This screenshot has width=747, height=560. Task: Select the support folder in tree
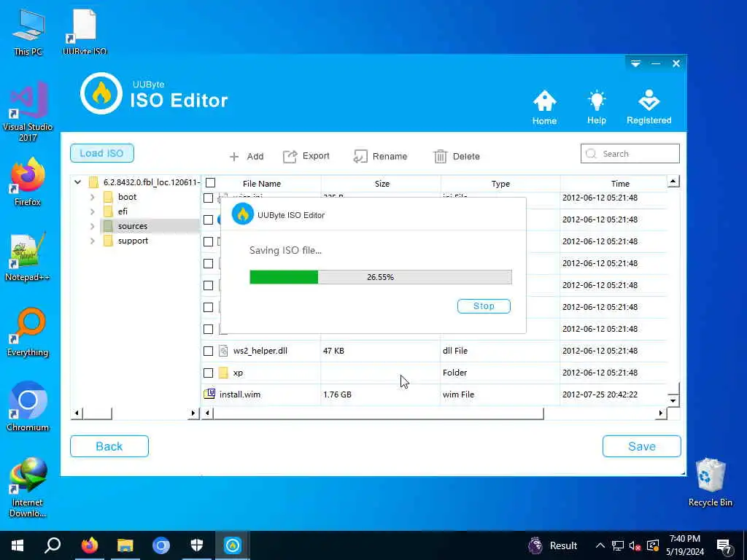click(133, 241)
